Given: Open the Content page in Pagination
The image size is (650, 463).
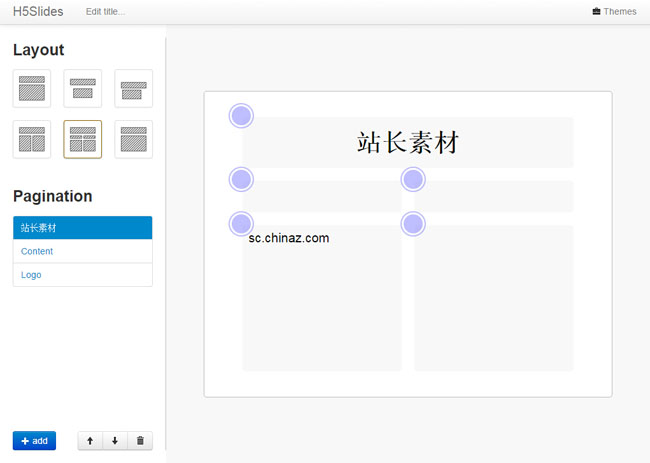Looking at the screenshot, I should click(82, 251).
